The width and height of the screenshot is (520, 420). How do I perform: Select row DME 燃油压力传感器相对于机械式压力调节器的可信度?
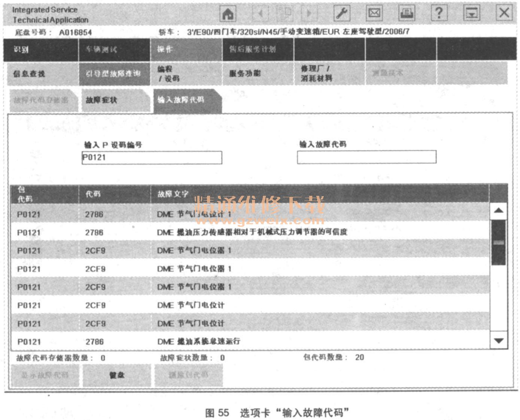coord(250,232)
